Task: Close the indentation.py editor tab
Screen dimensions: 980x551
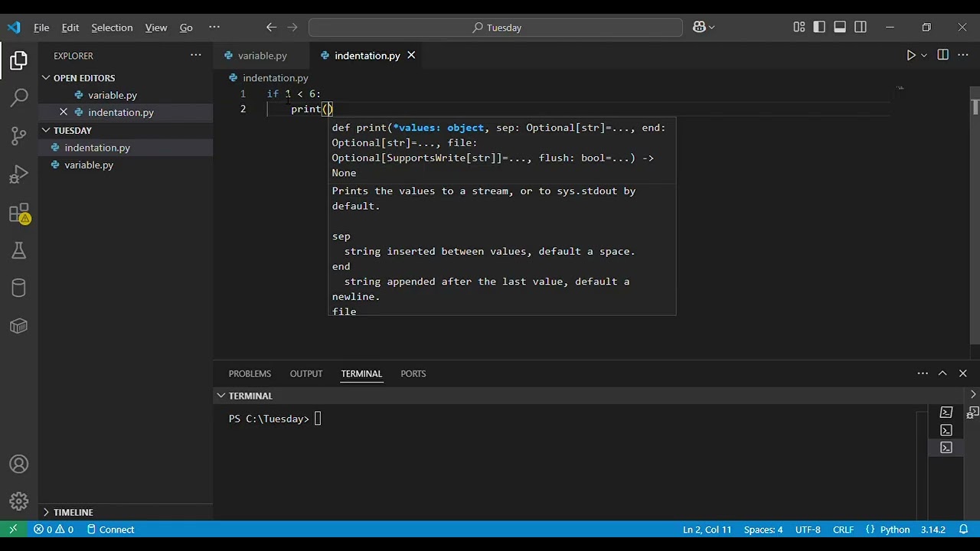Action: 411,55
